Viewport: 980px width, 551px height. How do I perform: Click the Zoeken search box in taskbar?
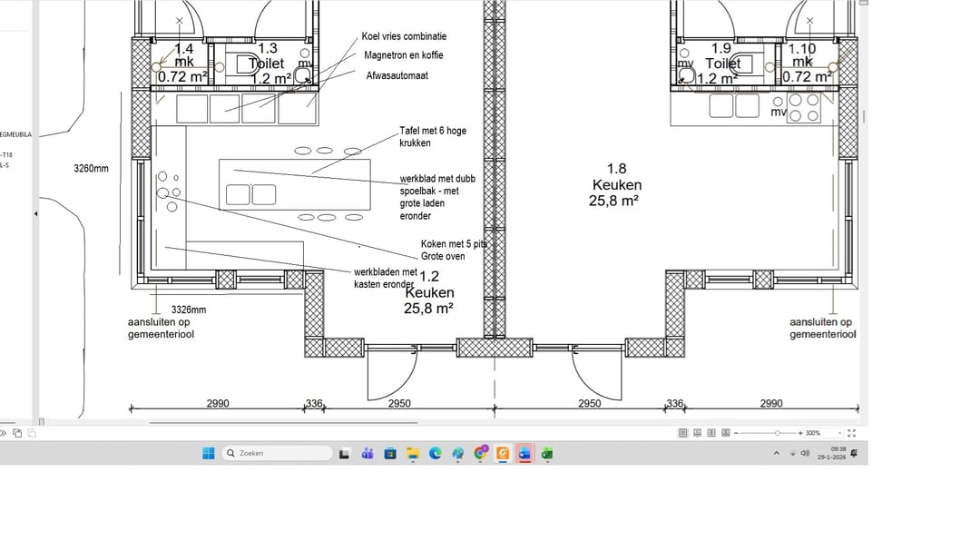point(277,453)
